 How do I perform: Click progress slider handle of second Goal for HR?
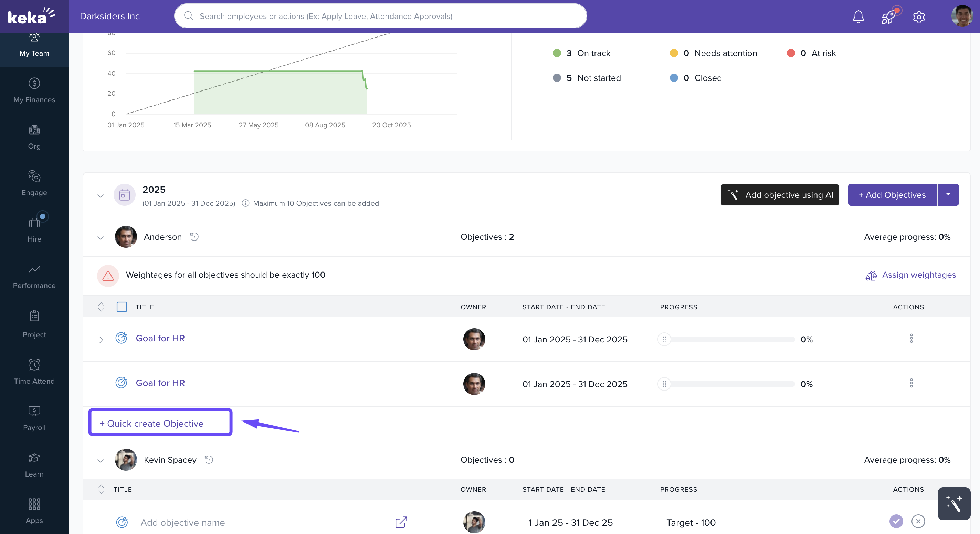664,384
